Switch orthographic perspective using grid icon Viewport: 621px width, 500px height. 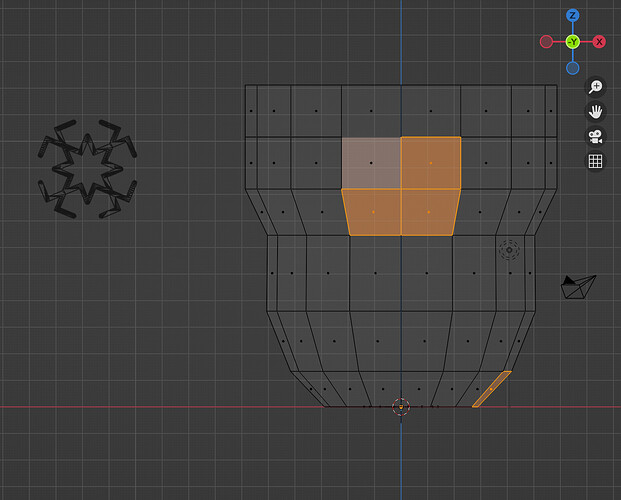[x=595, y=161]
